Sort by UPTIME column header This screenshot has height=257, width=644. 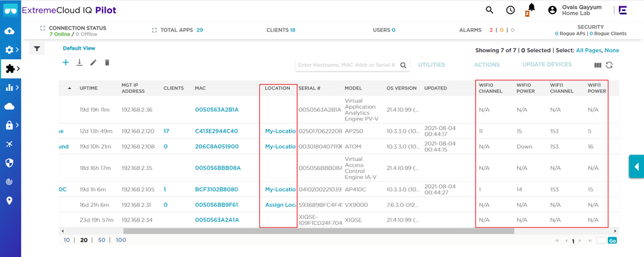[89, 88]
